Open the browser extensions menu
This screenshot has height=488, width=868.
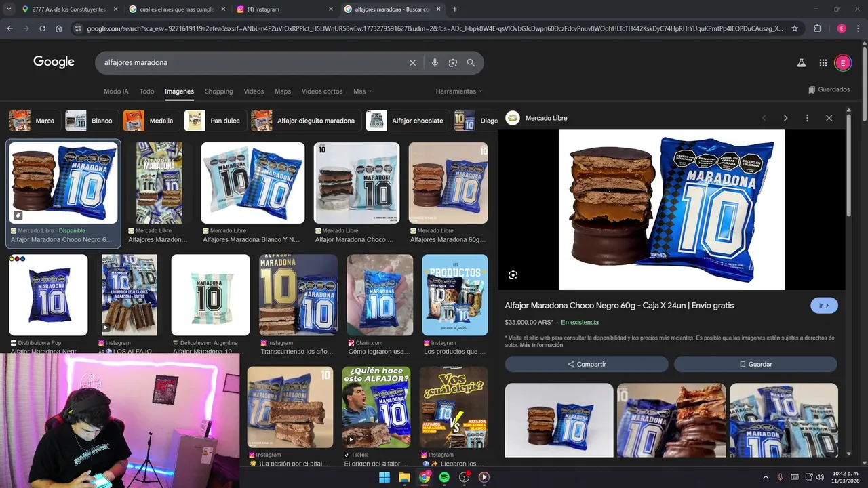click(x=817, y=28)
